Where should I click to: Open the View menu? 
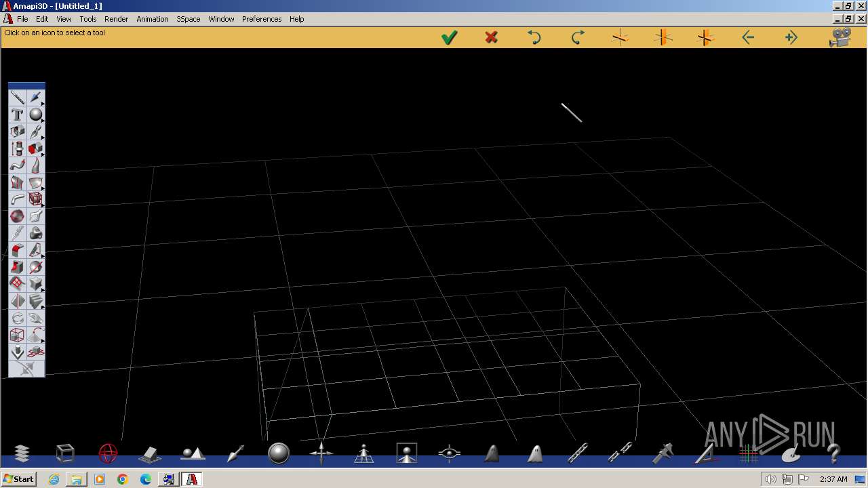coord(64,19)
